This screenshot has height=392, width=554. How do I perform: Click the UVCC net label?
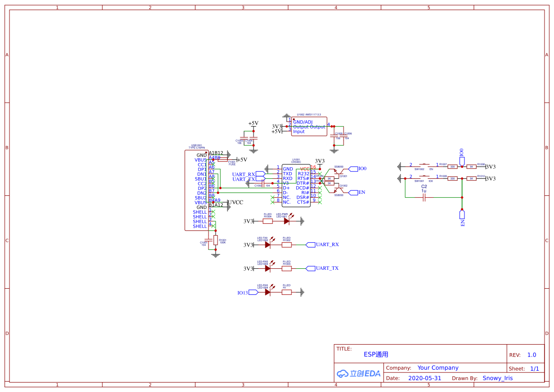(236, 202)
